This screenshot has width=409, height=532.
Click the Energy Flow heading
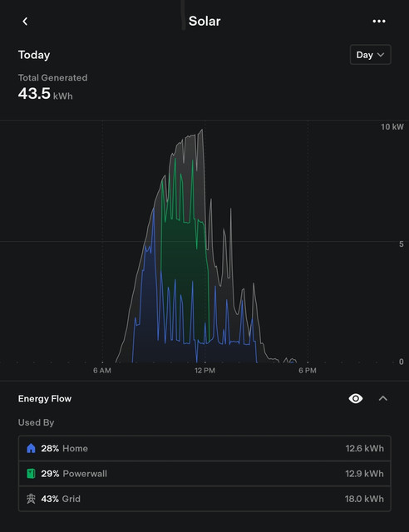point(45,399)
